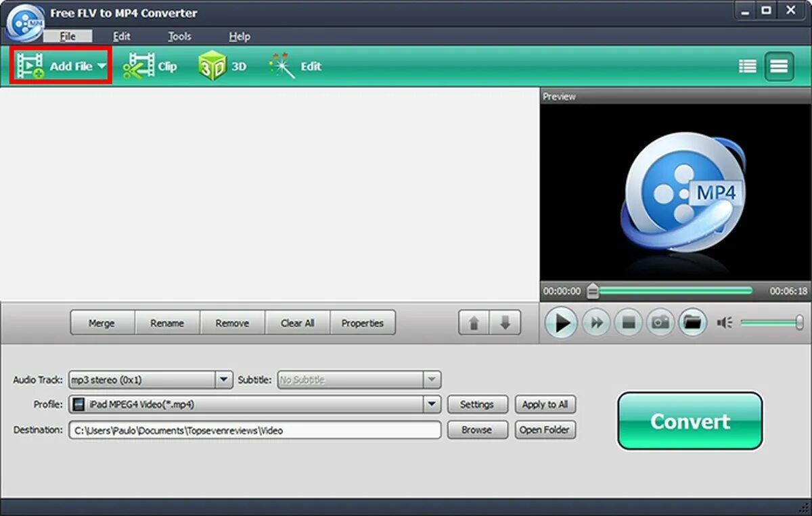Viewport: 812px width, 516px height.
Task: Take a snapshot with camera icon
Action: [x=660, y=323]
